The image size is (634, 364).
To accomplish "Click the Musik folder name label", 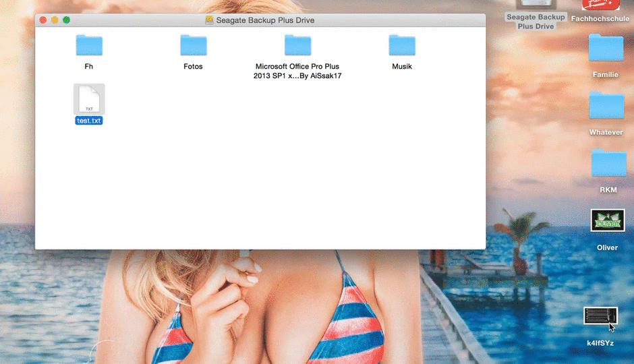I will (402, 66).
